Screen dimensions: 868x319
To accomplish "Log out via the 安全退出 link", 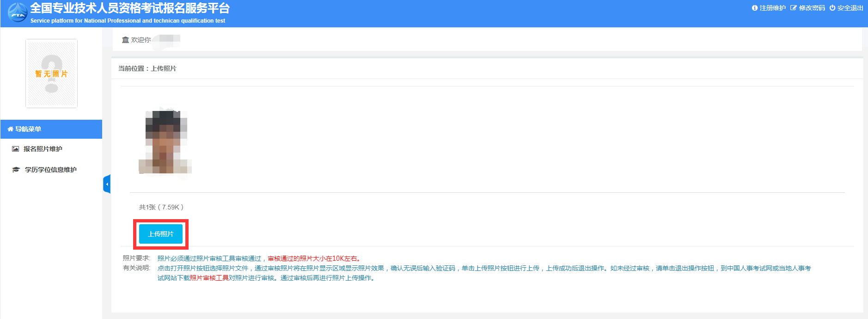I will (850, 8).
